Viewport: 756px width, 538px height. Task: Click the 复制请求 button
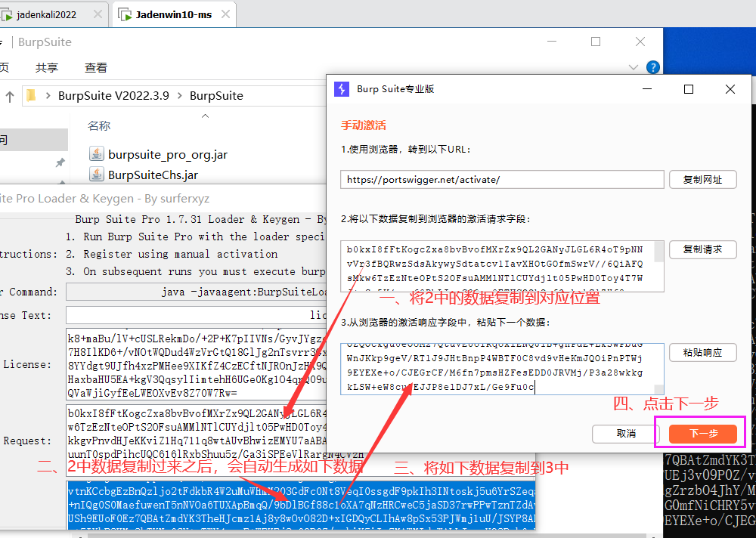702,249
